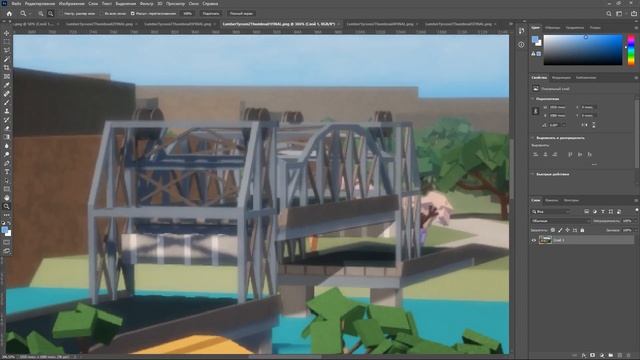The image size is (640, 360).
Task: Click the Слой 1 layer thumbnail
Action: 545,240
